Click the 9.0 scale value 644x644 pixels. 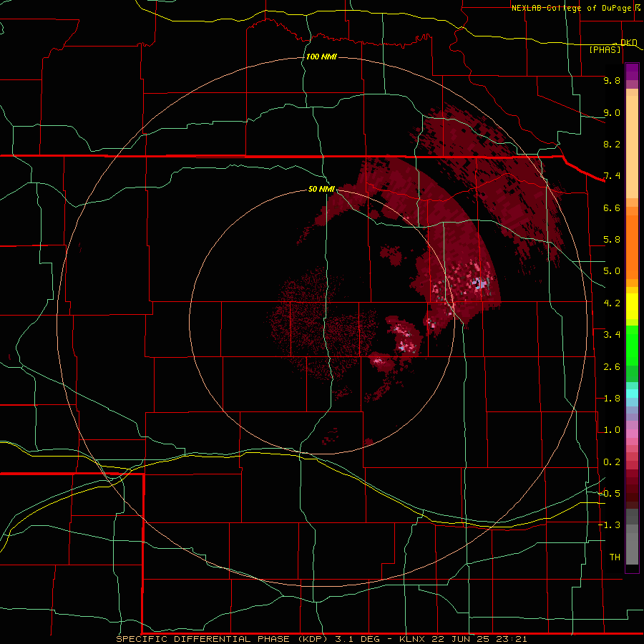[x=612, y=112]
